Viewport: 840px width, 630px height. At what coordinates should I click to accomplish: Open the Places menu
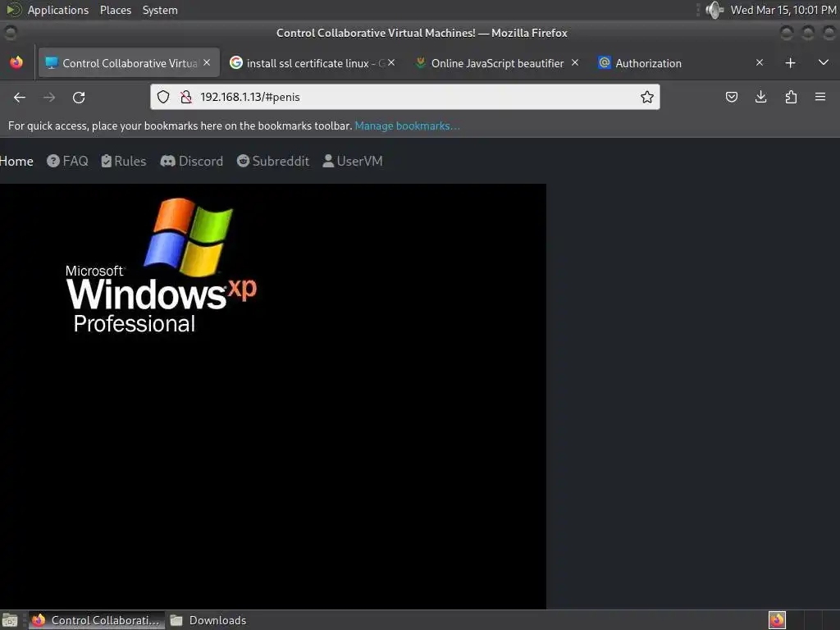coord(116,10)
